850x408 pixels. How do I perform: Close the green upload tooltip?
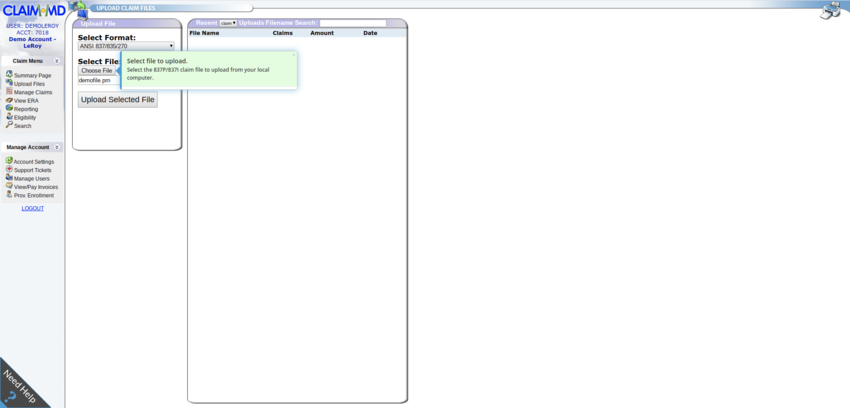tap(293, 55)
